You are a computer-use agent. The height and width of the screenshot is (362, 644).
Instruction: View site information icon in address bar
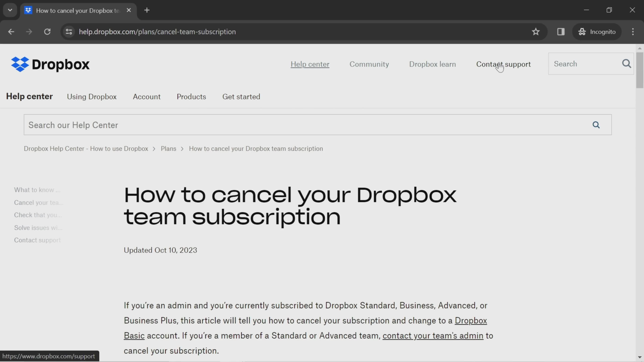point(69,32)
